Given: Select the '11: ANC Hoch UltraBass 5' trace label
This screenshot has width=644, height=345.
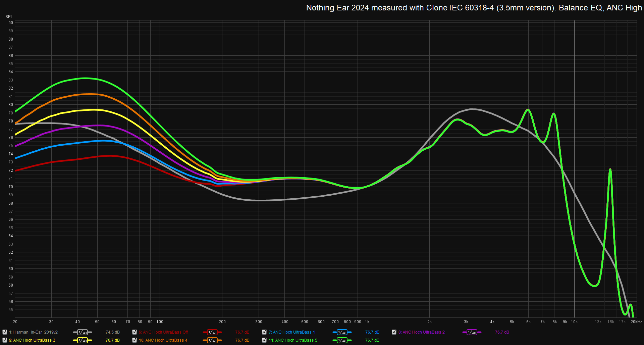Looking at the screenshot, I should coord(293,340).
